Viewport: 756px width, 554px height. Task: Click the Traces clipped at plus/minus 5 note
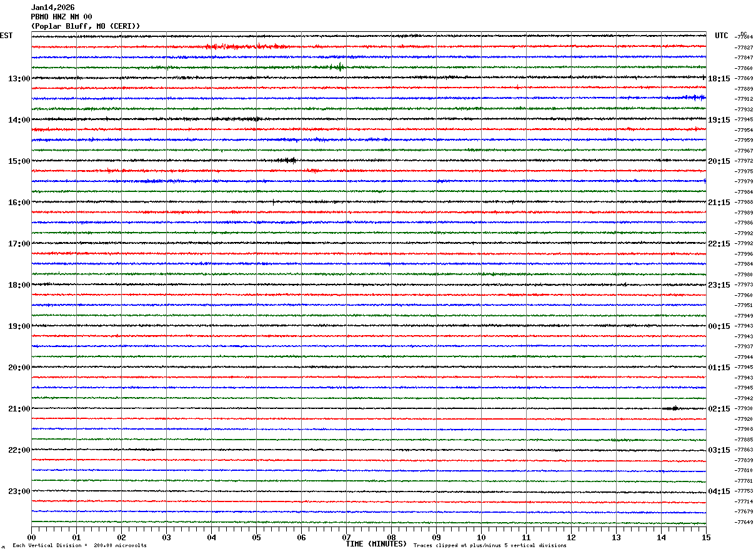click(x=490, y=546)
